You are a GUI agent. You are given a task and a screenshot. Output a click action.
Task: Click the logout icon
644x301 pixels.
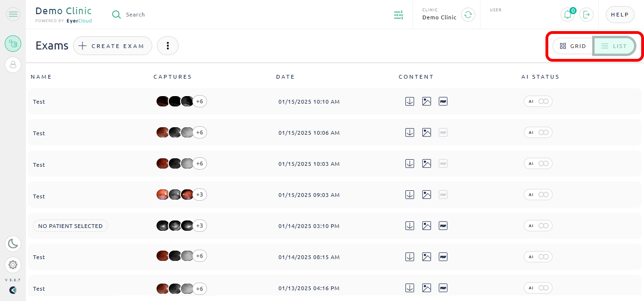[x=586, y=15]
